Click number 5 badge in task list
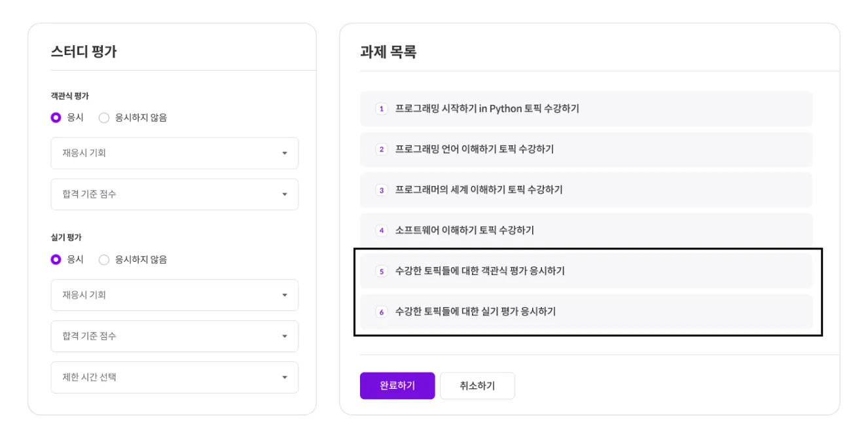Image resolution: width=868 pixels, height=438 pixels. (382, 271)
